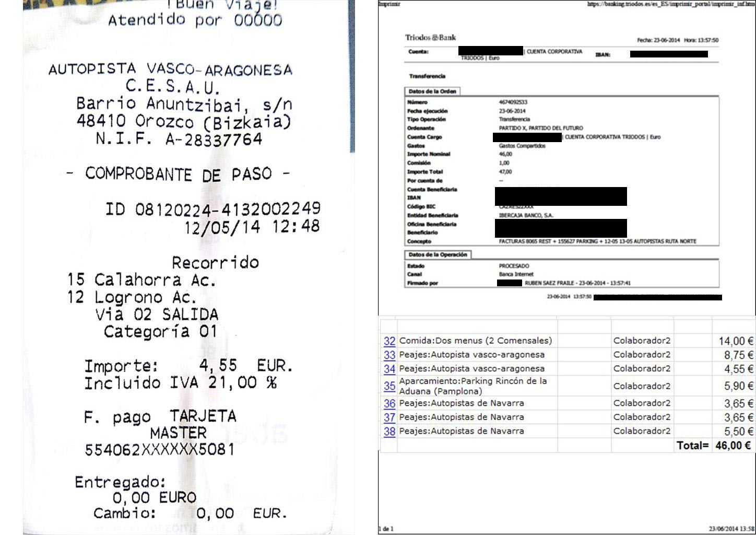
Task: Open link 35 in the expense table
Action: point(389,387)
